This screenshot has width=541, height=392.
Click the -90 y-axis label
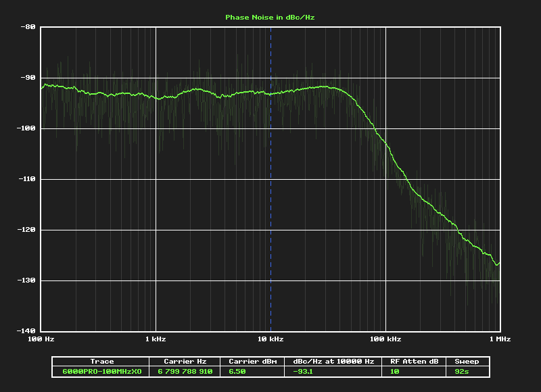(28, 78)
